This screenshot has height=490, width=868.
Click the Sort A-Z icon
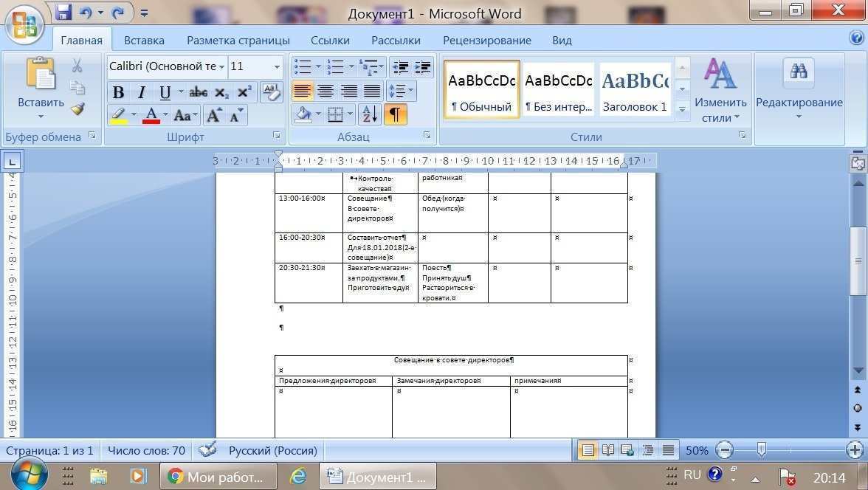(369, 114)
